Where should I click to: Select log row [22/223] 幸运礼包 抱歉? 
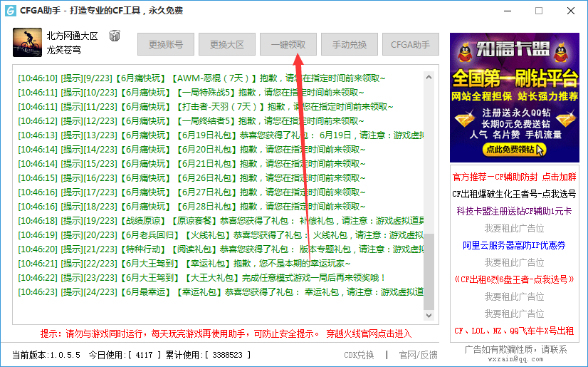click(184, 264)
